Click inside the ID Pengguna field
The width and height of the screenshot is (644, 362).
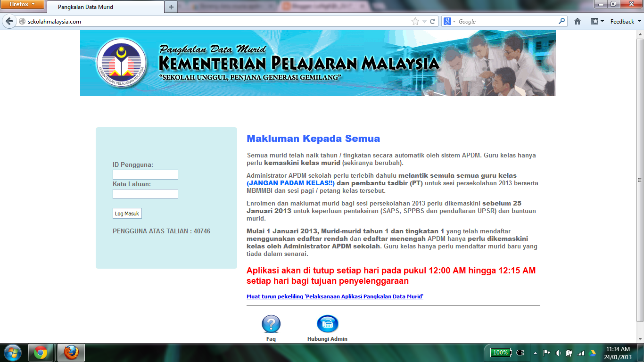pos(145,174)
